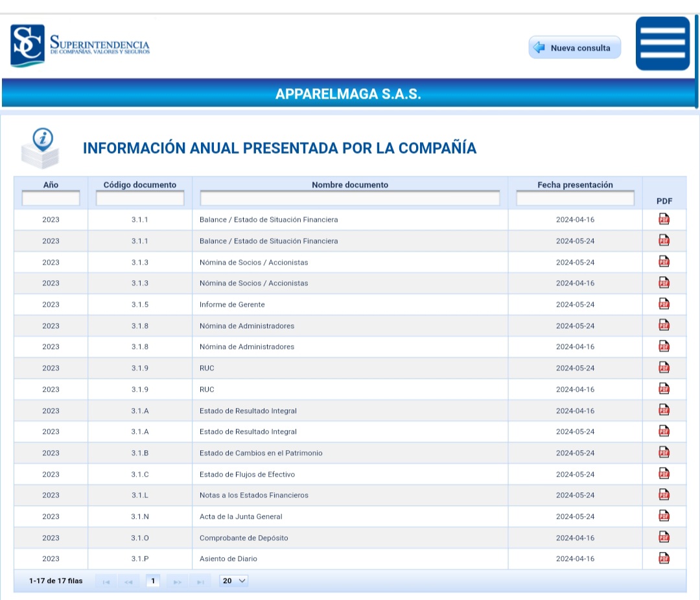Viewport: 700px width, 600px height.
Task: Open Nómina de Administradores PDF dated 2024-05-24
Action: [x=664, y=325]
